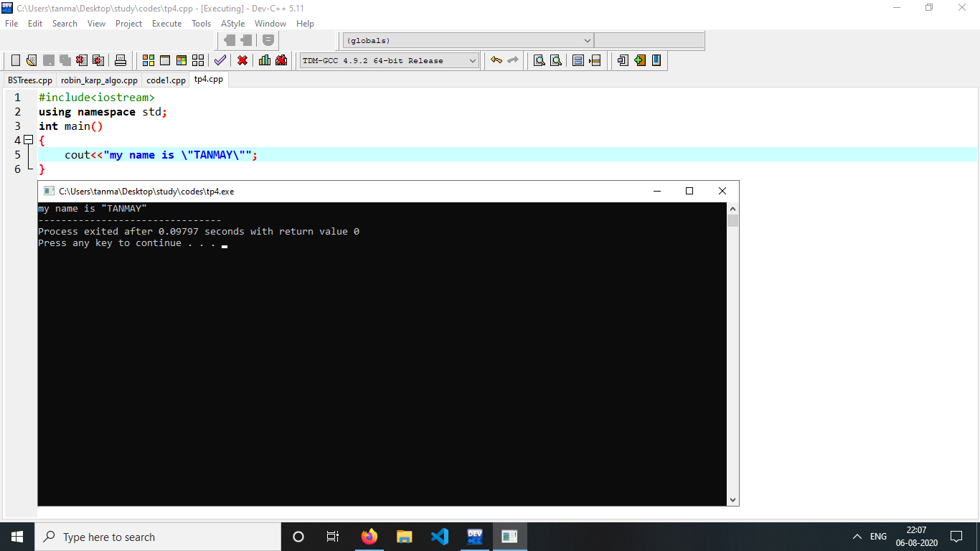Launch Firefox from the taskbar
The width and height of the screenshot is (980, 551).
click(x=369, y=537)
